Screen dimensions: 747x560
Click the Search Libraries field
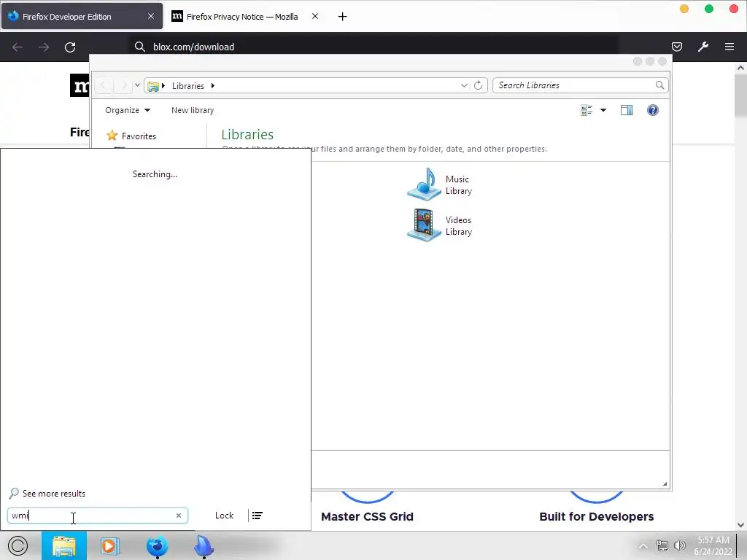(x=580, y=85)
